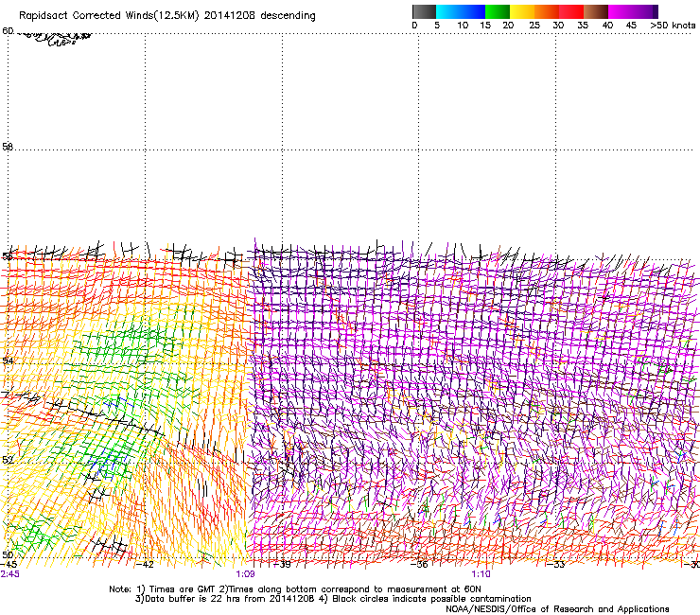Click the "0" label under the color scale
700x615 pixels.
(x=414, y=26)
